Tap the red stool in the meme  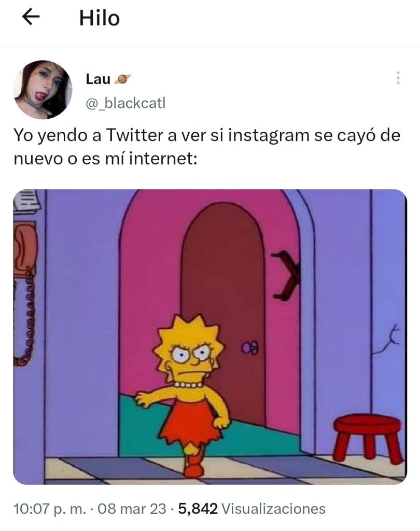tap(368, 439)
